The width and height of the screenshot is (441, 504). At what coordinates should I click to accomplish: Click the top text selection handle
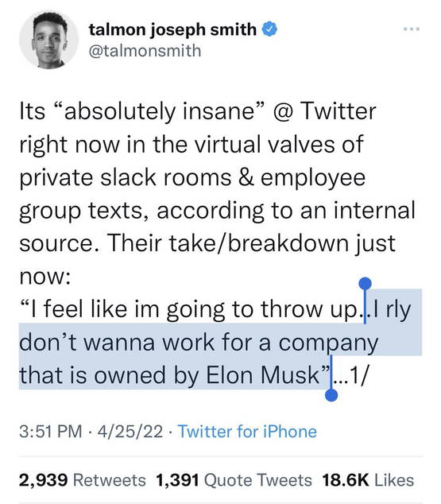[365, 284]
